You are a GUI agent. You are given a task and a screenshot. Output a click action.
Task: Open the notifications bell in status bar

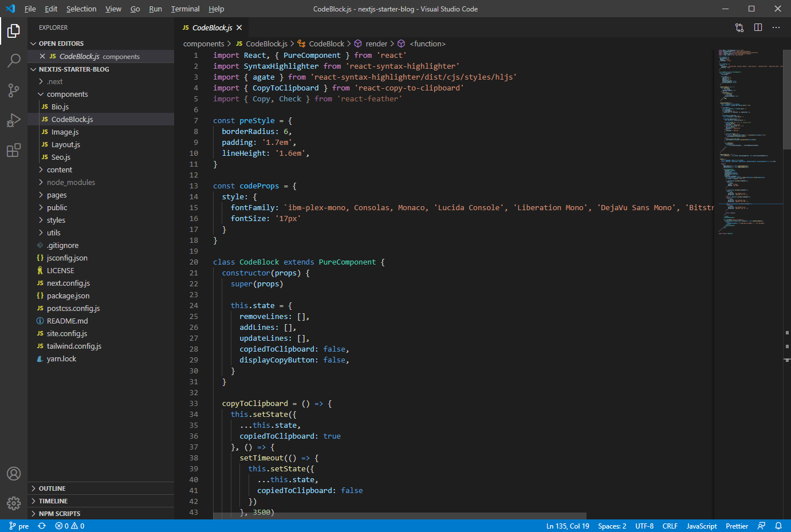(x=778, y=526)
